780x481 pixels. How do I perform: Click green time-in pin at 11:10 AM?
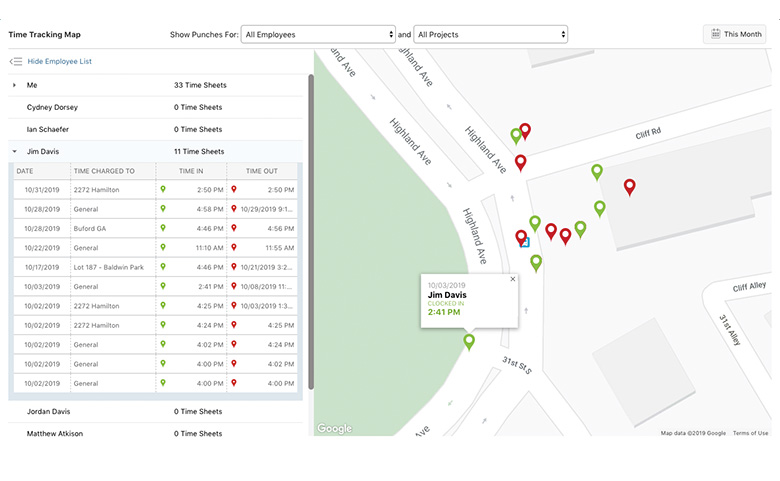point(163,247)
